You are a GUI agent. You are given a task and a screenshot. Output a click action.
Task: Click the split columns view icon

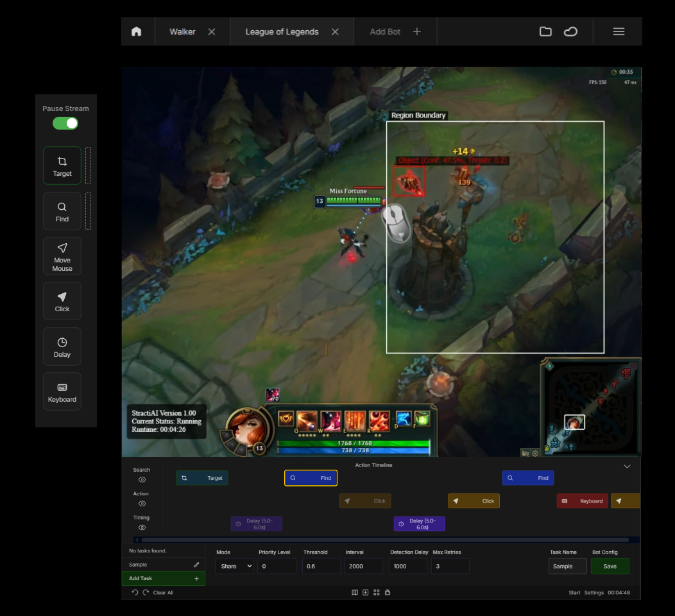[x=355, y=592]
